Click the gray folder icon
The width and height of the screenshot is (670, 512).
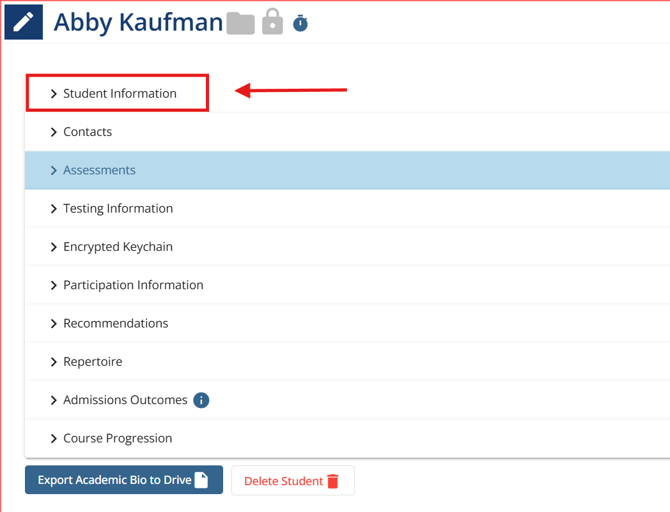240,23
